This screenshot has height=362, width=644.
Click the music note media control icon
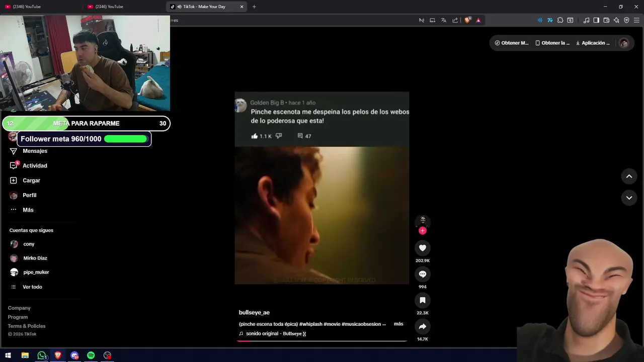point(586,20)
